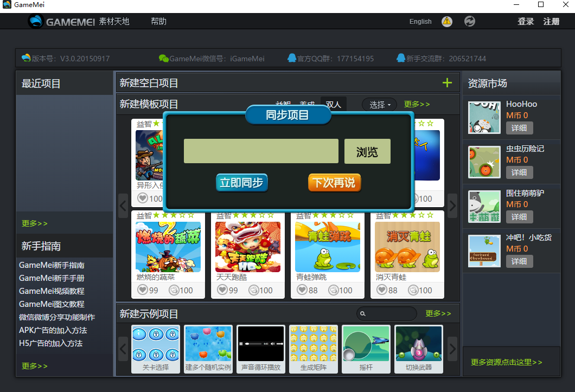Click 更多>> in 新建示例项目 header
575x392 pixels.
438,313
